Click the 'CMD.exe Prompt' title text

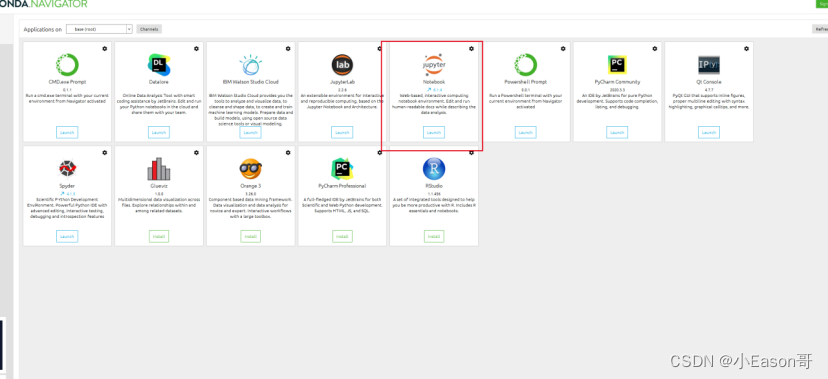tap(67, 82)
